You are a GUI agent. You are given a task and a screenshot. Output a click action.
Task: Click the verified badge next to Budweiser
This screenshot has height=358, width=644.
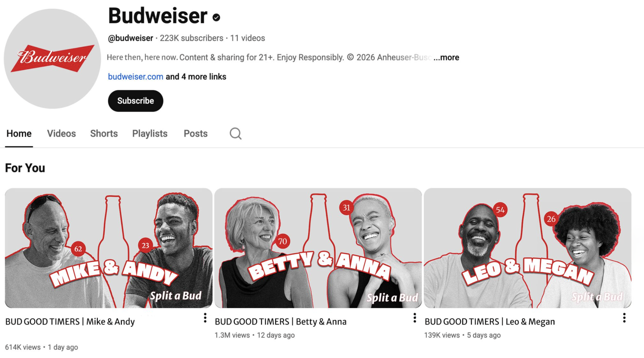point(216,17)
